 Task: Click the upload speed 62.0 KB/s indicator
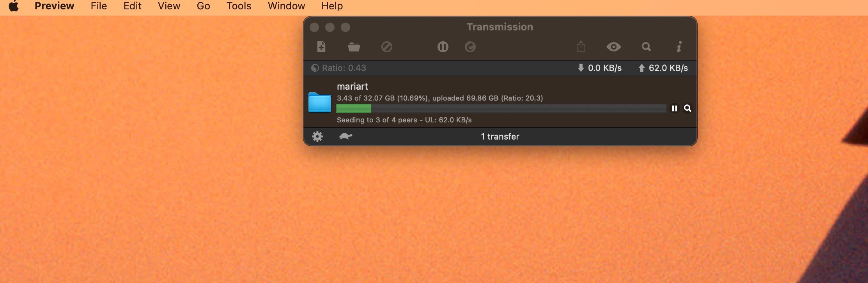663,68
